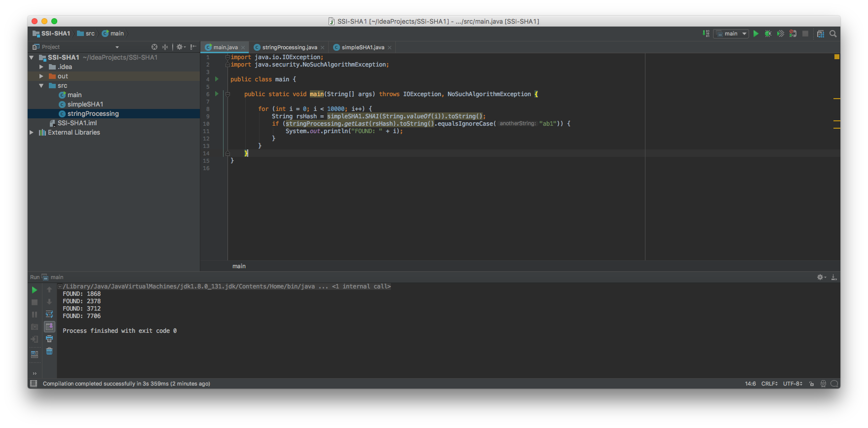This screenshot has height=428, width=868.
Task: Hide the Run tool window
Action: (x=834, y=278)
